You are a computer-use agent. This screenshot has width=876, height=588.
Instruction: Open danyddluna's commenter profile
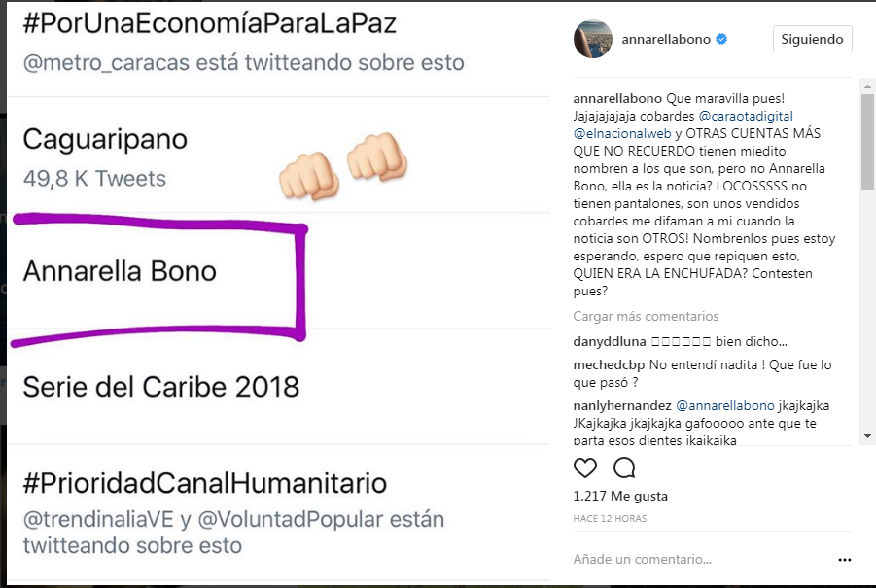click(x=608, y=341)
